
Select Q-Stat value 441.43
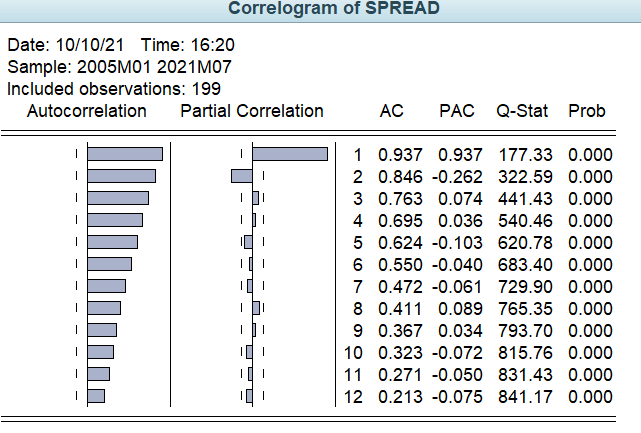coord(525,199)
